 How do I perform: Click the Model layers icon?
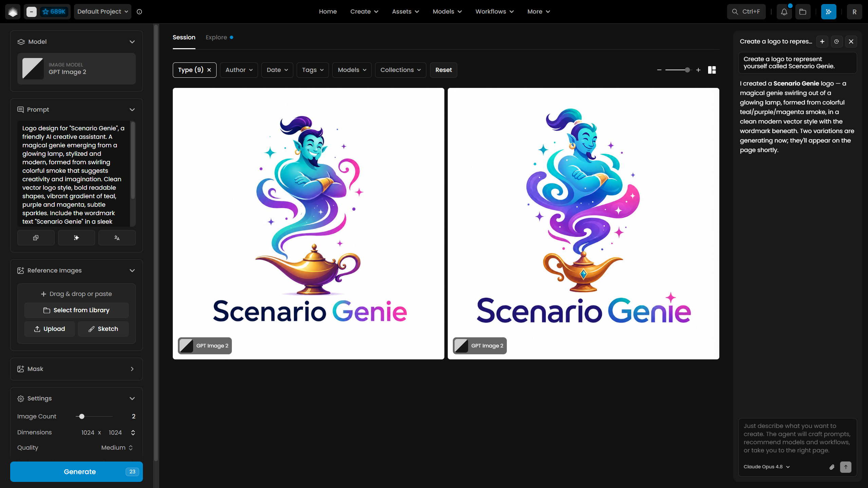(21, 42)
